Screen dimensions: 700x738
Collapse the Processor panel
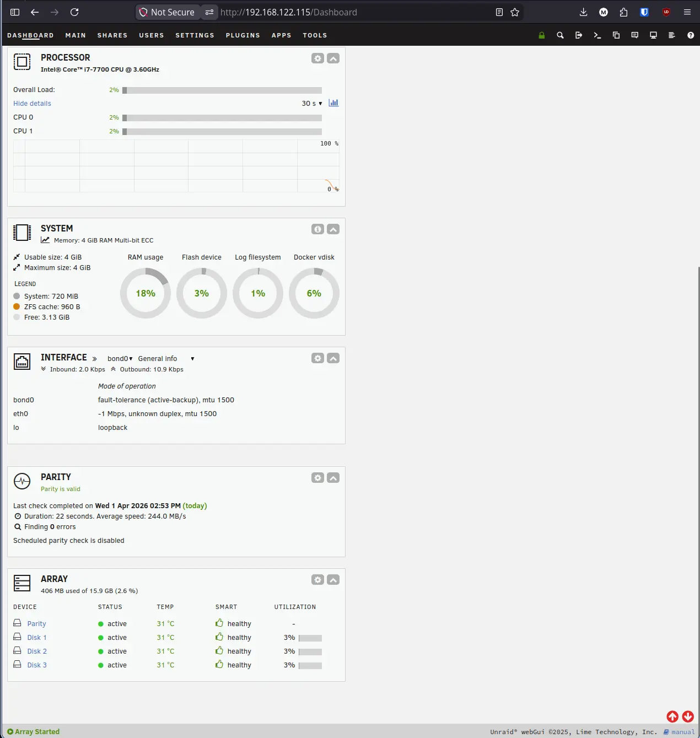coord(333,58)
